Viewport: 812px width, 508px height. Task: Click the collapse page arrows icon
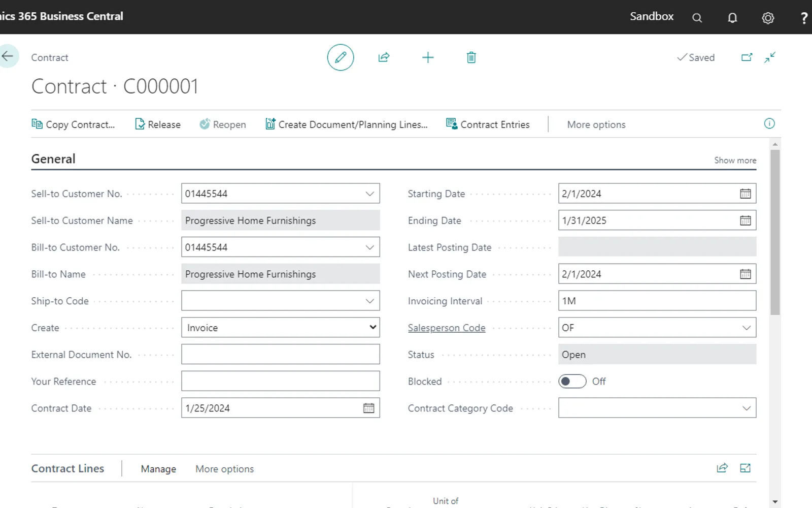click(770, 57)
